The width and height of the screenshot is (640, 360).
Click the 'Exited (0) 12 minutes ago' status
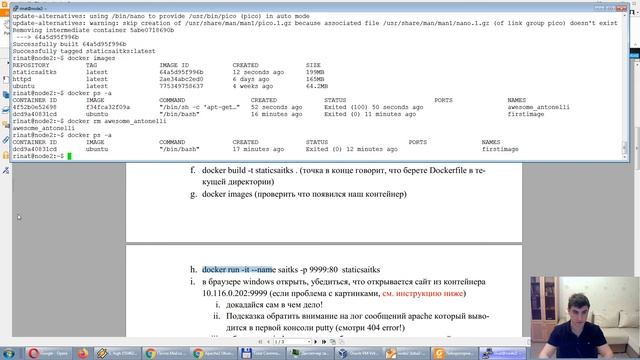tap(351, 149)
